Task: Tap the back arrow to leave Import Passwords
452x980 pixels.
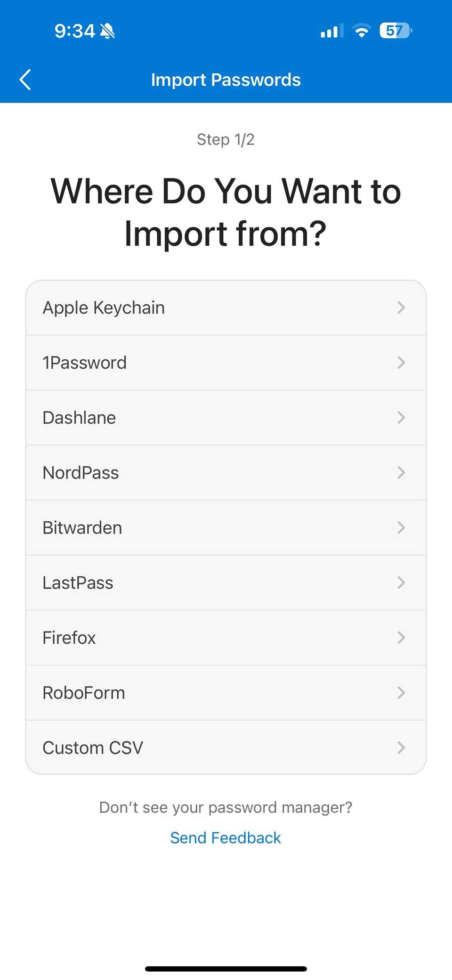Action: (25, 79)
